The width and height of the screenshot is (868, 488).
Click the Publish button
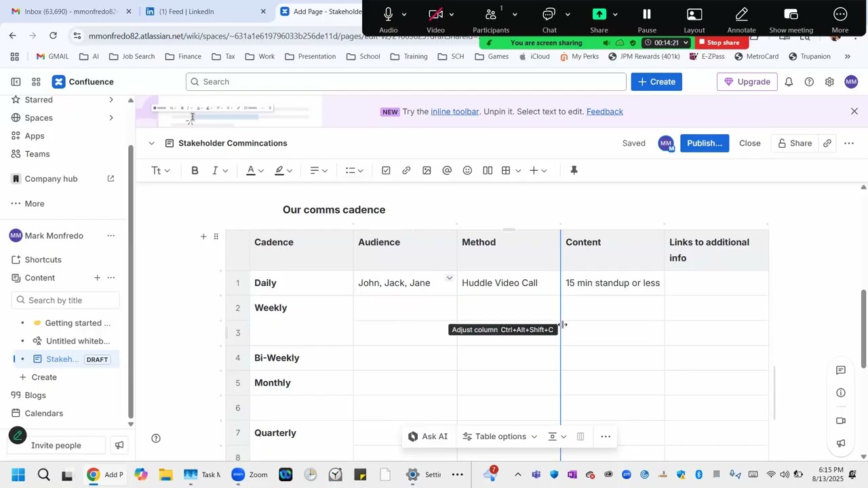point(705,143)
